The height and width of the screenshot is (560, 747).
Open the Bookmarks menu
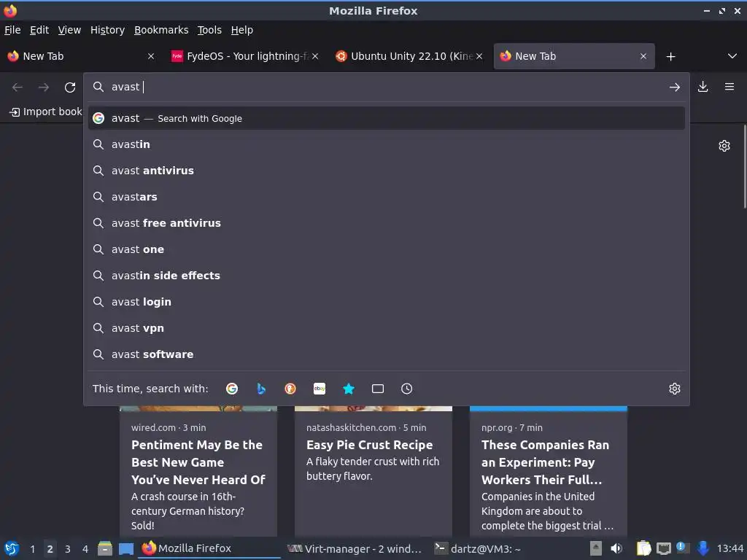pyautogui.click(x=161, y=30)
